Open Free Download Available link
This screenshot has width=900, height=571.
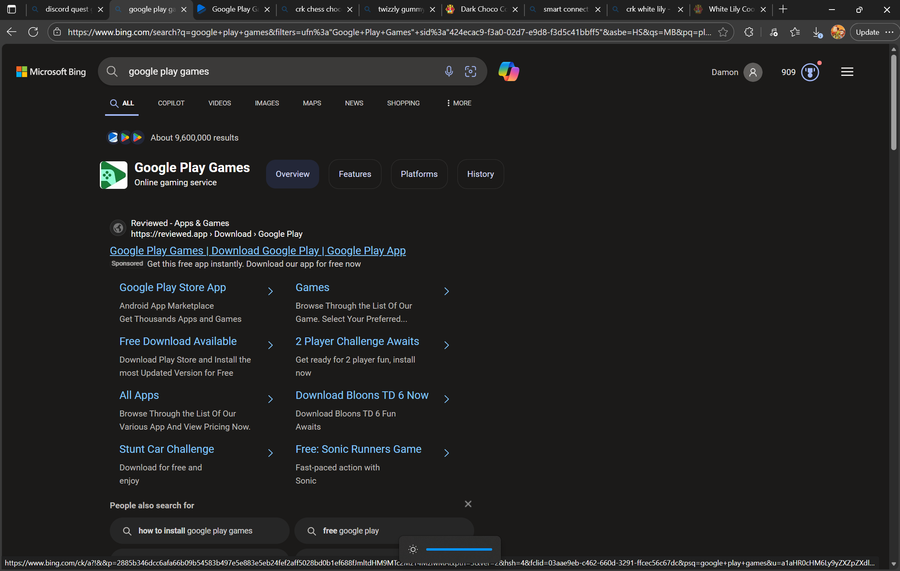[178, 341]
